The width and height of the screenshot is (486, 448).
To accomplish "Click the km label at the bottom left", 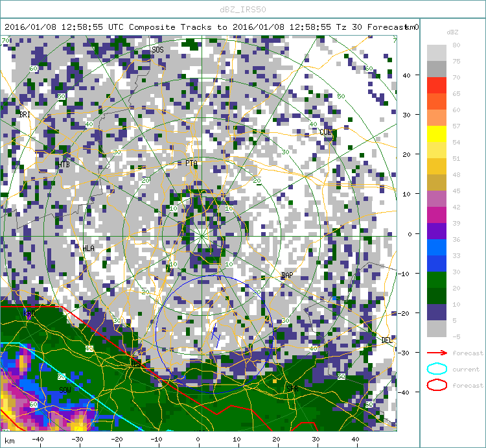I will (10, 441).
